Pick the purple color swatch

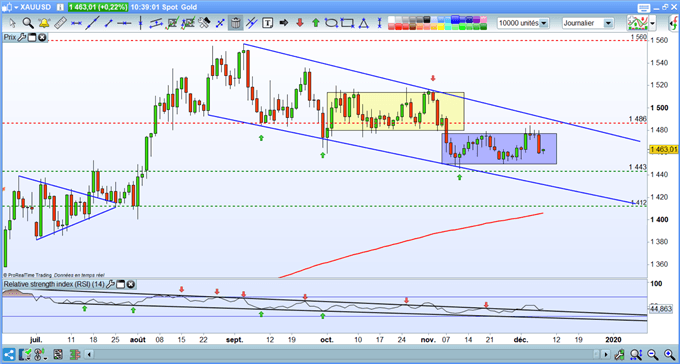(476, 20)
